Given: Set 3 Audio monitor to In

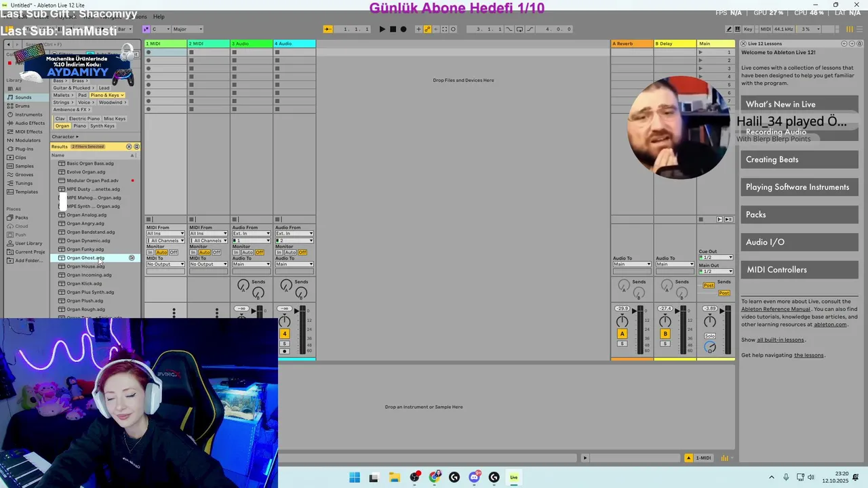Looking at the screenshot, I should click(x=236, y=252).
